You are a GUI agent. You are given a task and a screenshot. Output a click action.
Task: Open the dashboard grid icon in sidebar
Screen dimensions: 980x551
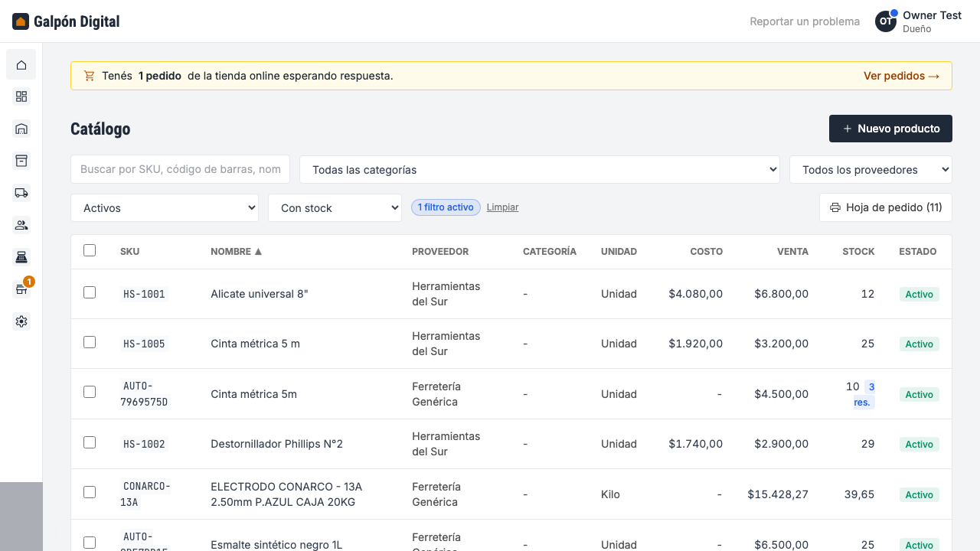[x=21, y=96]
